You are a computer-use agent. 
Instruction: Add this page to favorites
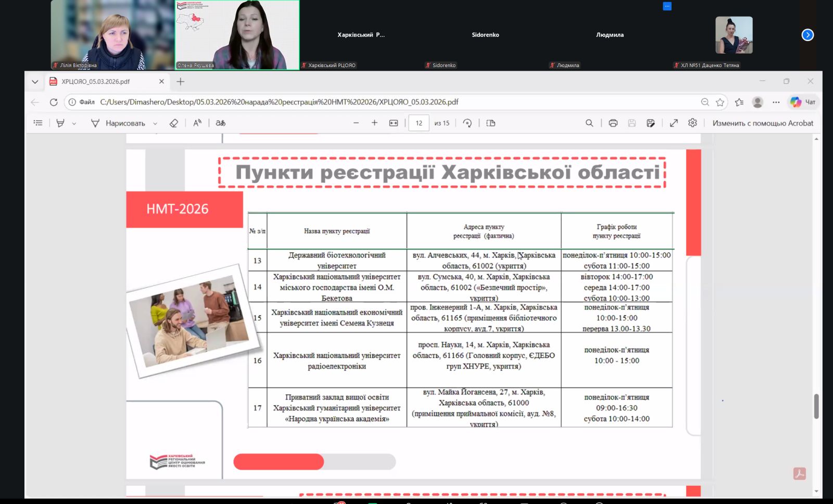click(720, 102)
